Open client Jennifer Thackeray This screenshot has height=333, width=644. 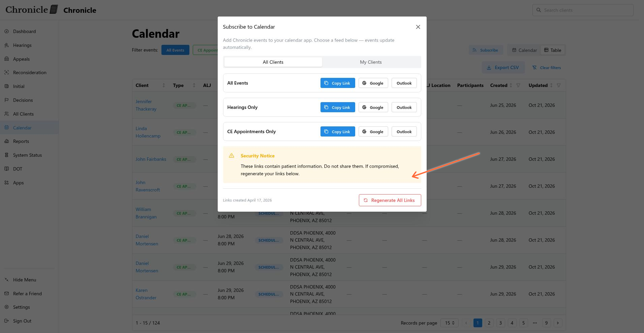(146, 105)
